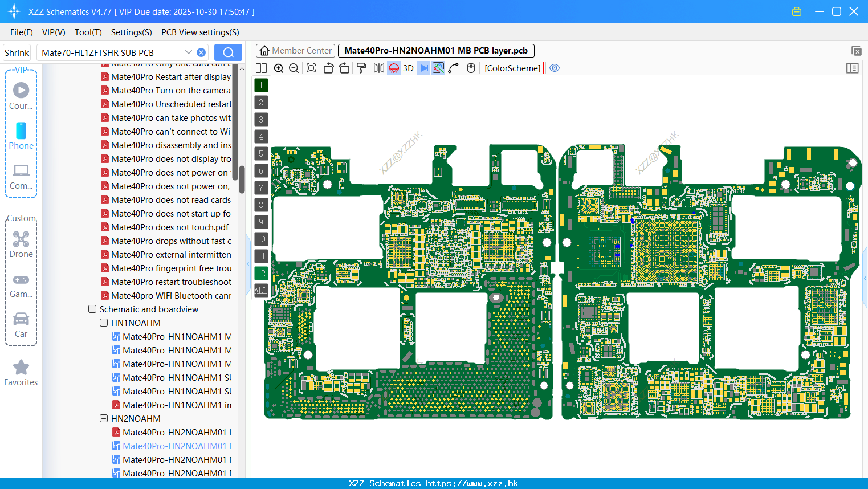Open the File(F) menu
868x489 pixels.
tap(22, 32)
